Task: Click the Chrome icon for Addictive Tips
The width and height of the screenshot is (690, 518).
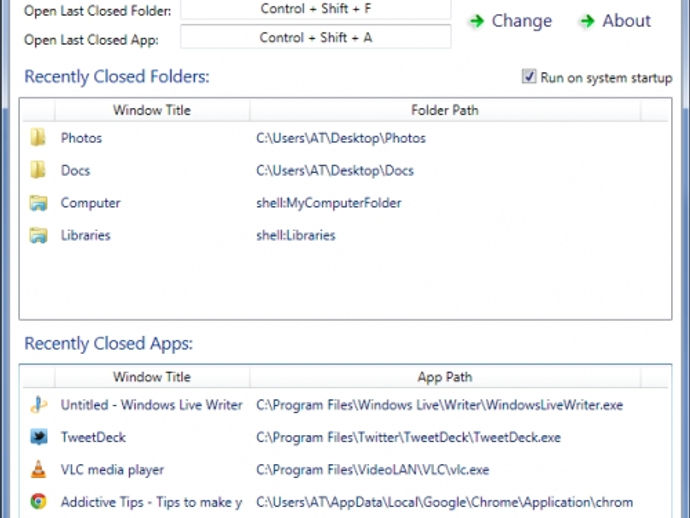Action: [39, 502]
